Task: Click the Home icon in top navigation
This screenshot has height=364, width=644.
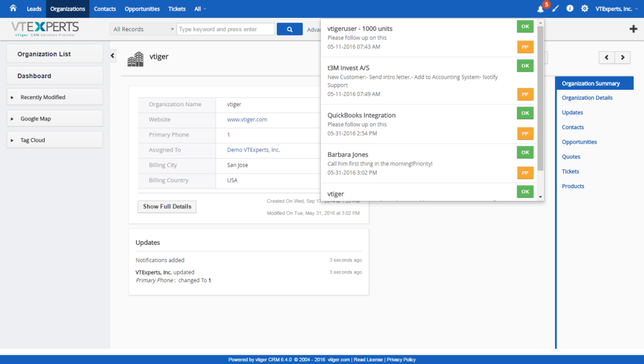Action: (x=13, y=9)
